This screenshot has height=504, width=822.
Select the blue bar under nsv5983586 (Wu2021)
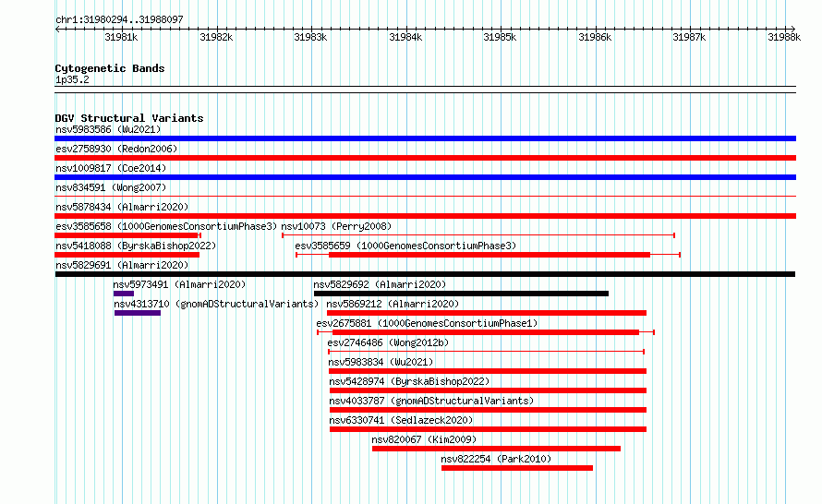pyautogui.click(x=425, y=138)
